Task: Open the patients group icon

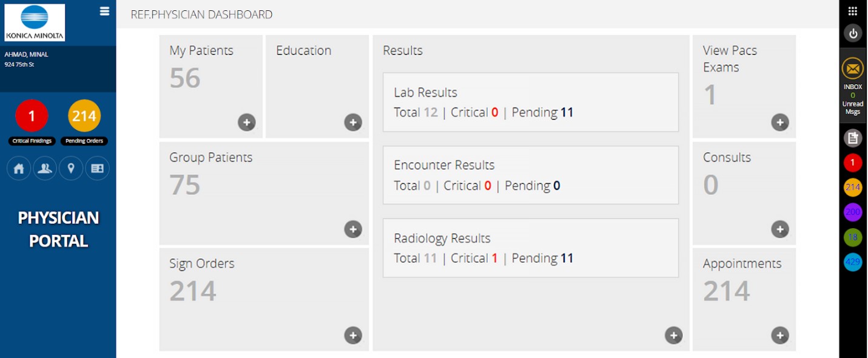Action: [45, 169]
